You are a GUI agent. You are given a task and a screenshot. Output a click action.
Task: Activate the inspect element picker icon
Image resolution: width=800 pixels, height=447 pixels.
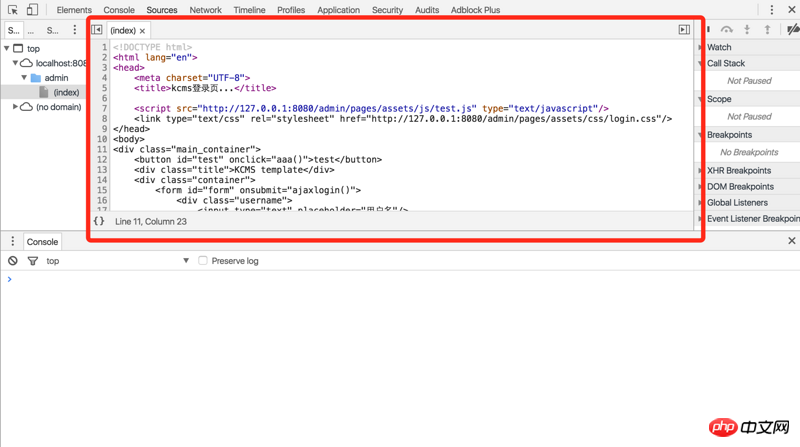pos(13,10)
